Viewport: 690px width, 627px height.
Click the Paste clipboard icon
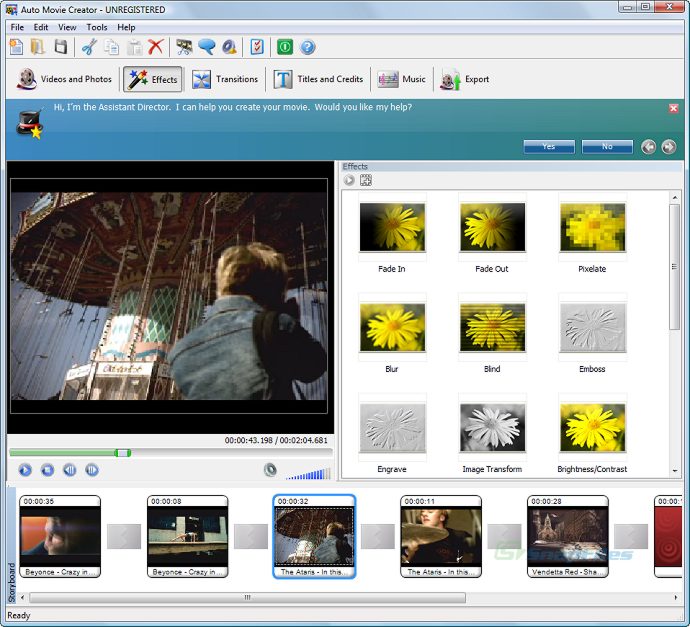coord(134,47)
